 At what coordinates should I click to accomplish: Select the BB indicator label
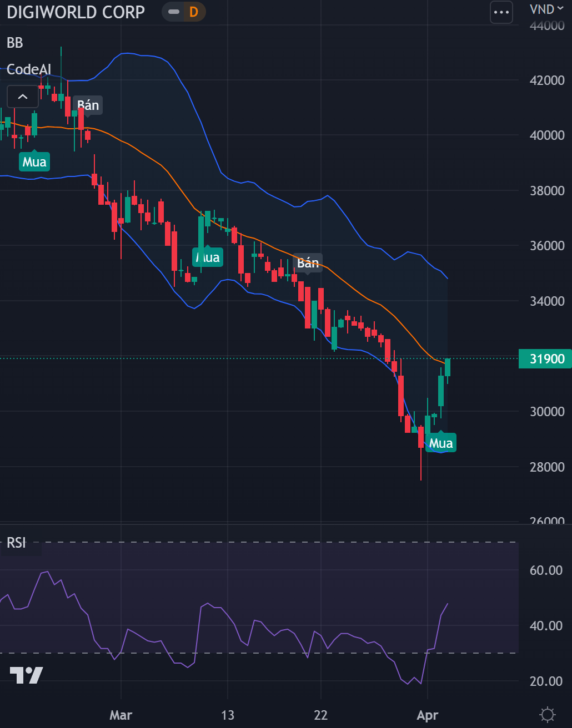(x=15, y=42)
